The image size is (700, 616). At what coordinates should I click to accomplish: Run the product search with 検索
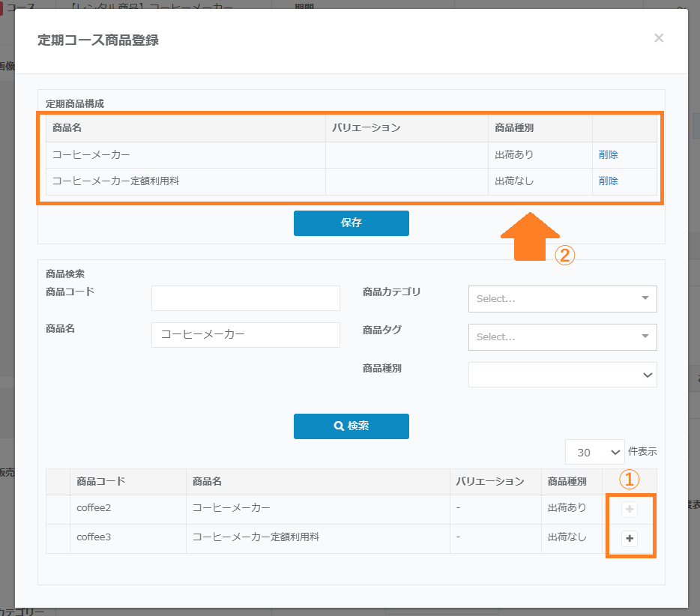(351, 426)
